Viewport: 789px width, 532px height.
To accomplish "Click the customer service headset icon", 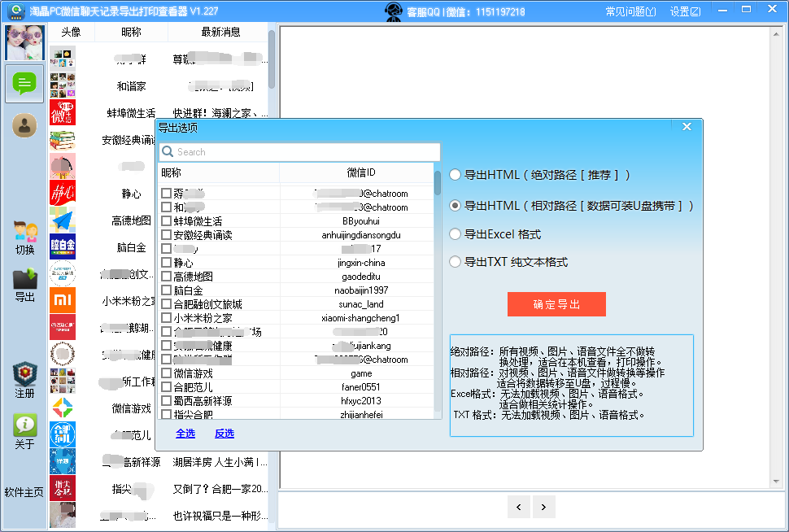I will pos(394,11).
